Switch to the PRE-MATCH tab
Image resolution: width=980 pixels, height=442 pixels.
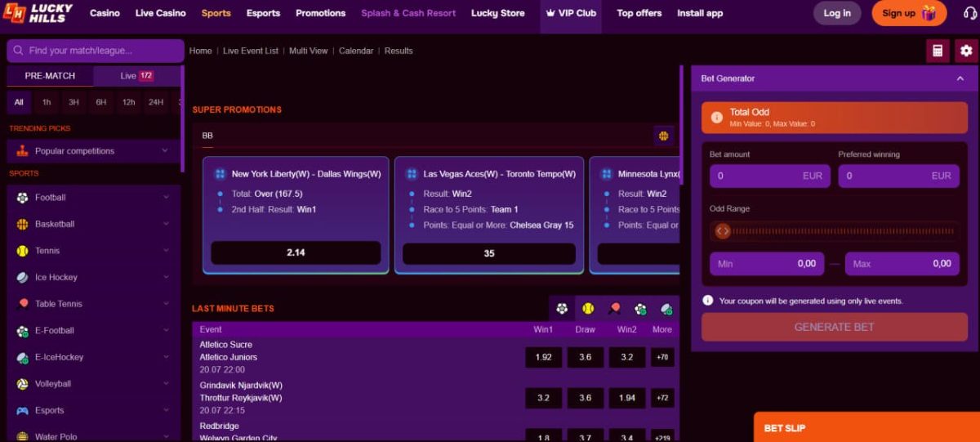(50, 76)
